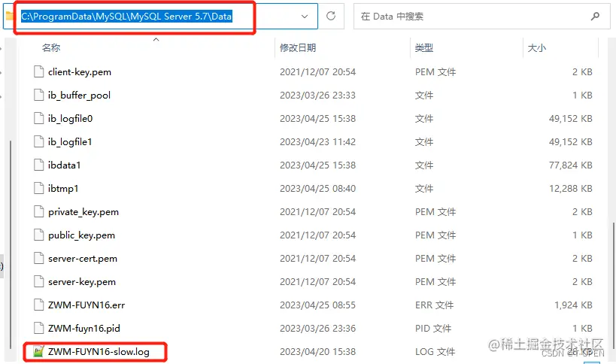Click size value 77,824 KB
Image resolution: width=616 pixels, height=364 pixels.
coord(571,165)
